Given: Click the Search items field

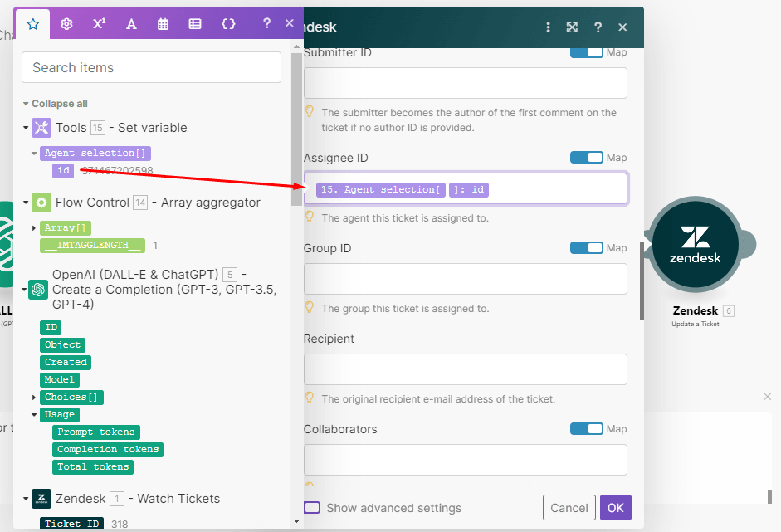Looking at the screenshot, I should pos(151,68).
